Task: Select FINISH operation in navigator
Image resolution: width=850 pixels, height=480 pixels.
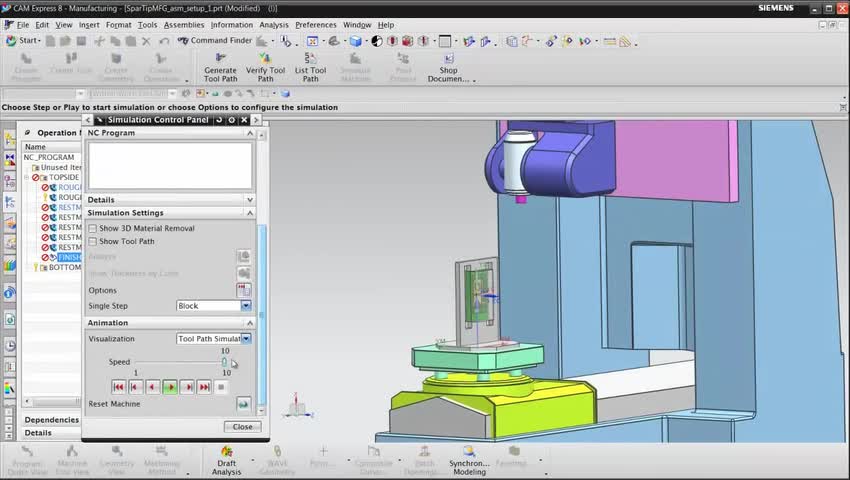Action: click(69, 258)
